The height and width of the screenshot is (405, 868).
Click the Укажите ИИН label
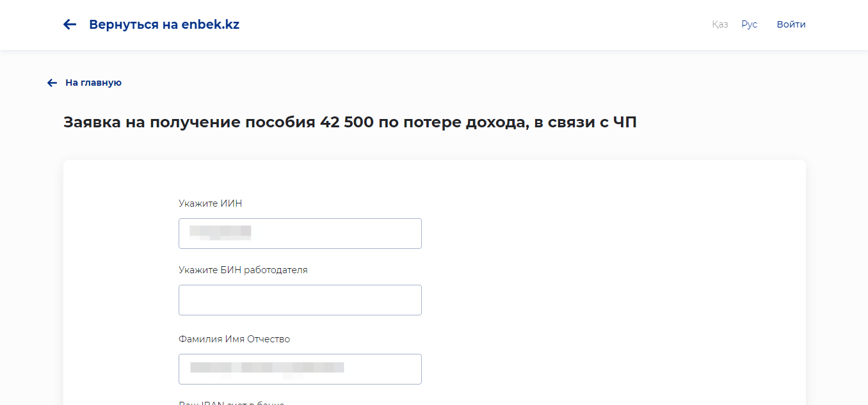pos(210,203)
